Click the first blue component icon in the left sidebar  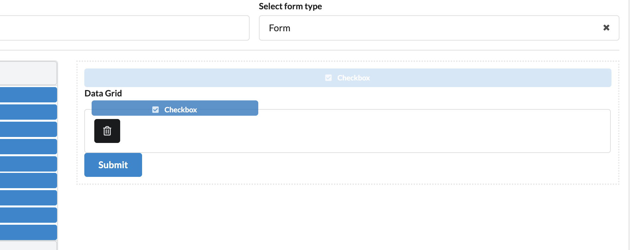(29, 95)
